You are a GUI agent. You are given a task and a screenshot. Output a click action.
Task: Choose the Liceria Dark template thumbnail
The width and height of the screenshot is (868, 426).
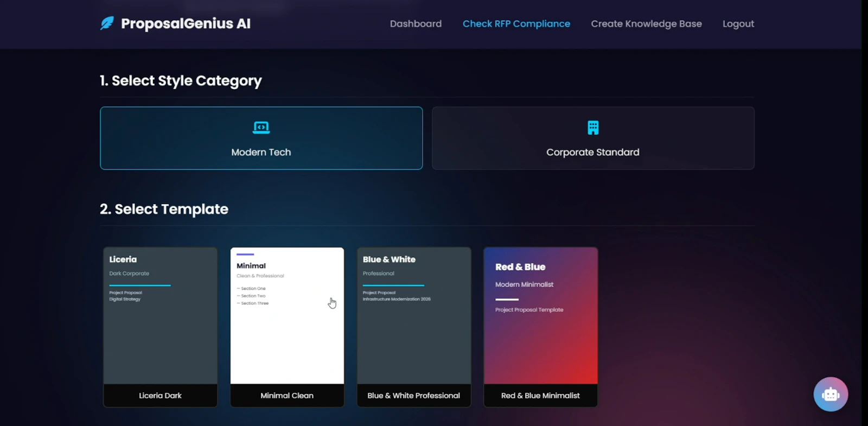tap(161, 316)
